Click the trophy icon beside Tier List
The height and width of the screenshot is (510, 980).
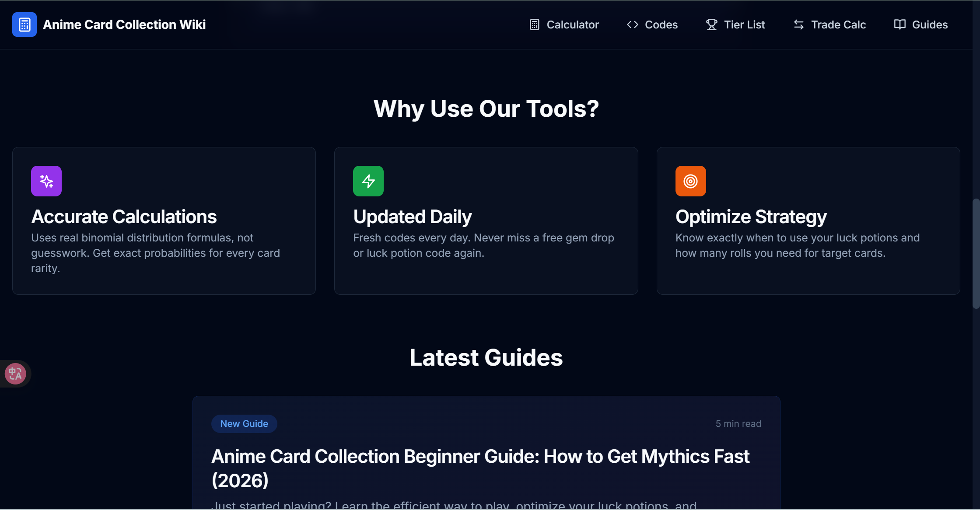(711, 24)
